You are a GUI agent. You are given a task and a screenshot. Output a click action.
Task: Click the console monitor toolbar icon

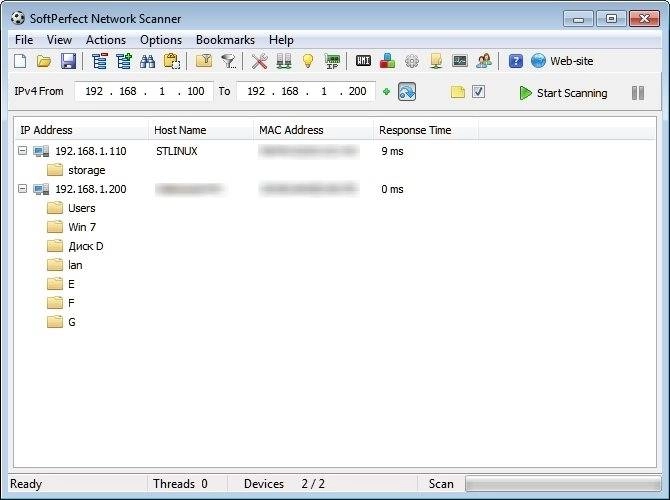click(x=460, y=61)
